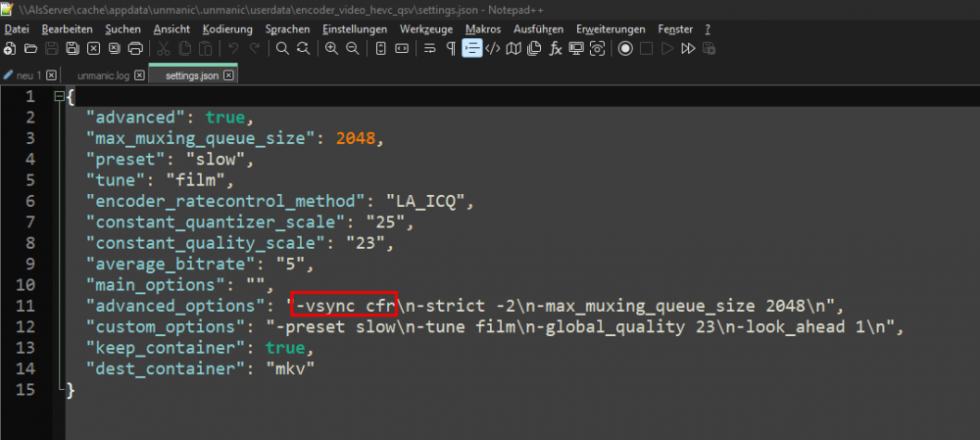Click the Print toolbar icon
980x440 pixels.
(x=135, y=48)
